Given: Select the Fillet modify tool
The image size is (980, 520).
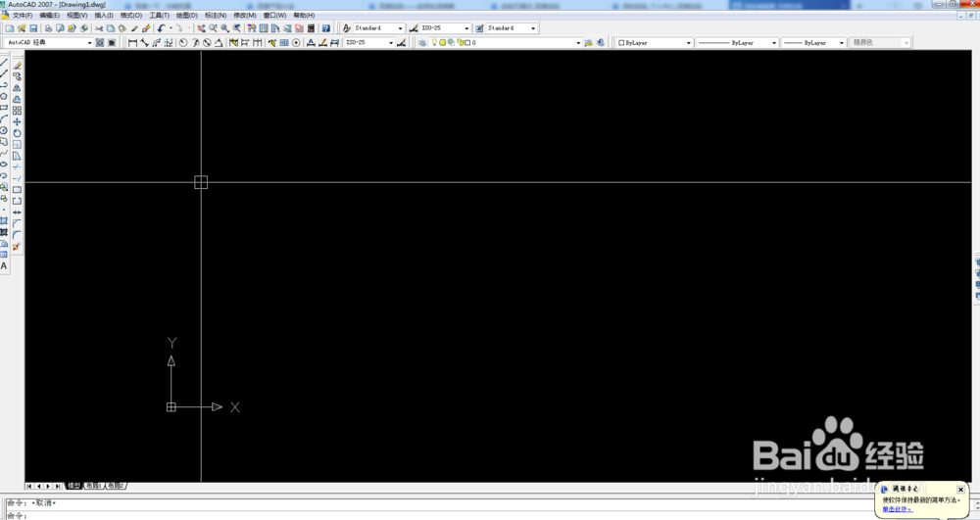Looking at the screenshot, I should (x=17, y=234).
